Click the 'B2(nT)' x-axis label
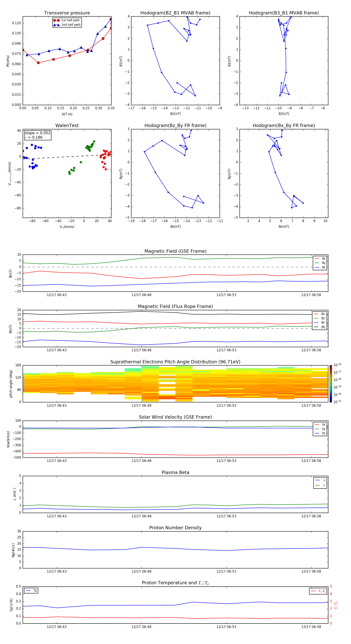 (175, 114)
